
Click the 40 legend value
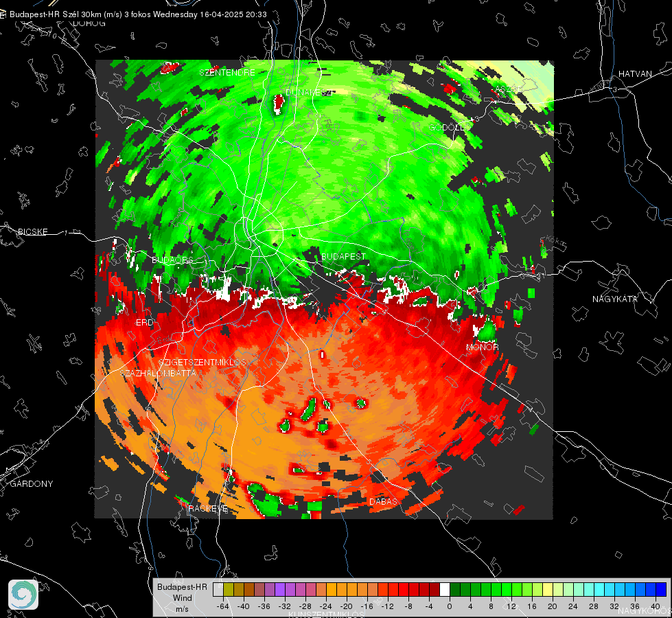656,606
